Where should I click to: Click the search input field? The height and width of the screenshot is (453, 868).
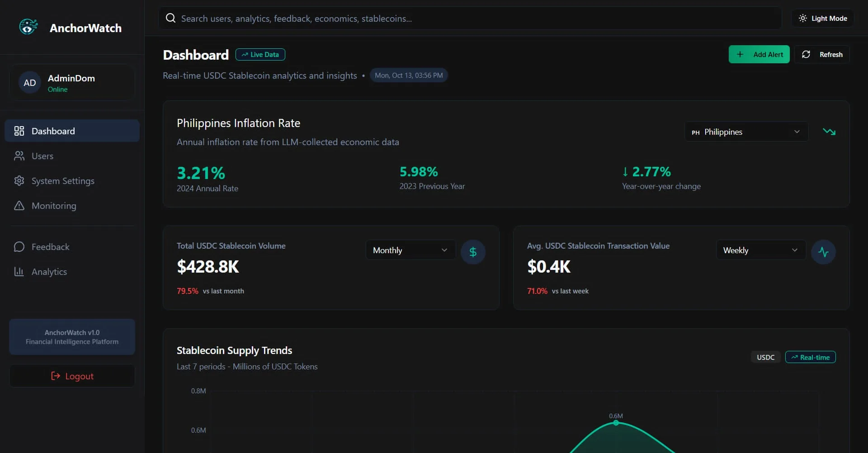[x=470, y=18]
